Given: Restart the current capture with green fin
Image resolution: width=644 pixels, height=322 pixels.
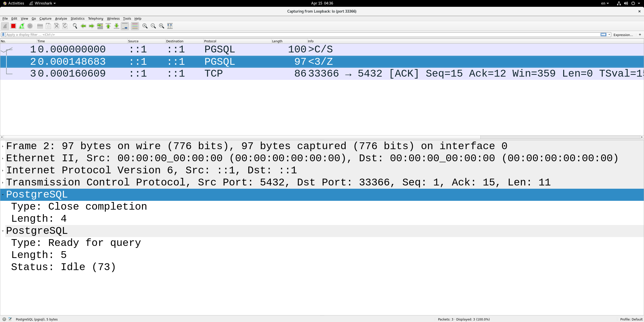Looking at the screenshot, I should (22, 26).
